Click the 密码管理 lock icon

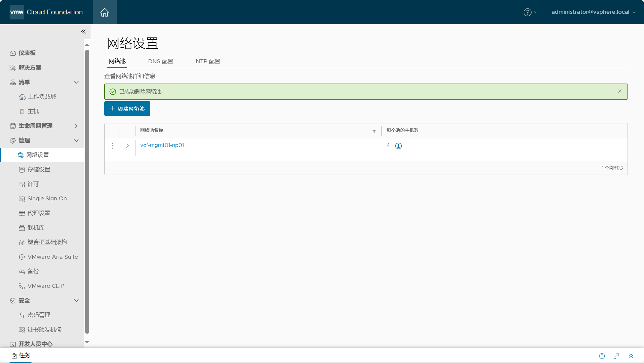pyautogui.click(x=22, y=315)
